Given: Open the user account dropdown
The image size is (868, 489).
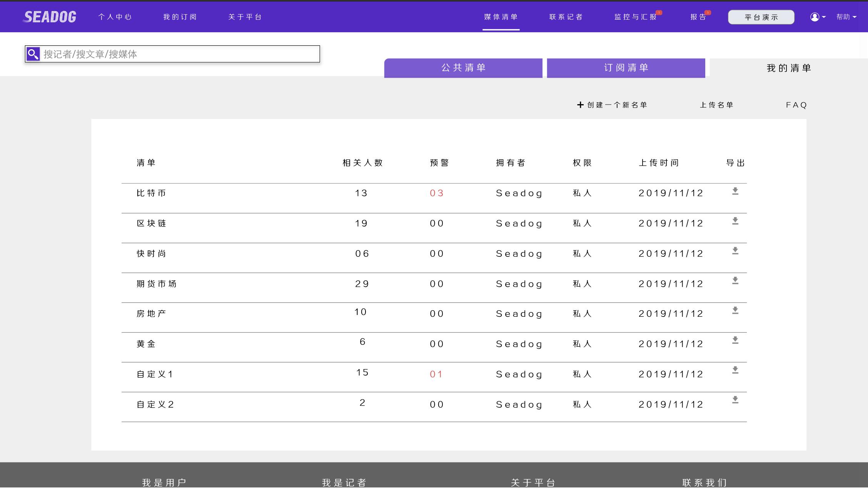Looking at the screenshot, I should [818, 17].
